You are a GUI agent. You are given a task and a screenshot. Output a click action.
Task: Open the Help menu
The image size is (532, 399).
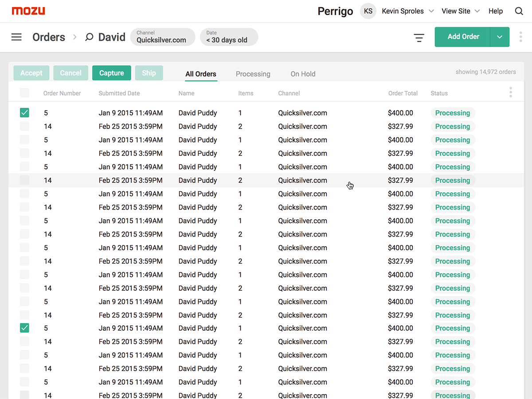[x=496, y=11]
